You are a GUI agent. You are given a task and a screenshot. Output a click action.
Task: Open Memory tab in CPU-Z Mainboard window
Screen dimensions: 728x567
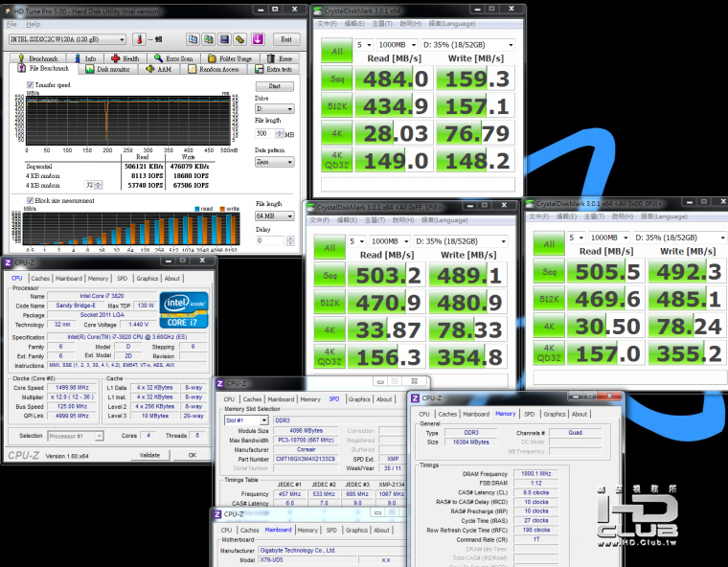point(307,530)
